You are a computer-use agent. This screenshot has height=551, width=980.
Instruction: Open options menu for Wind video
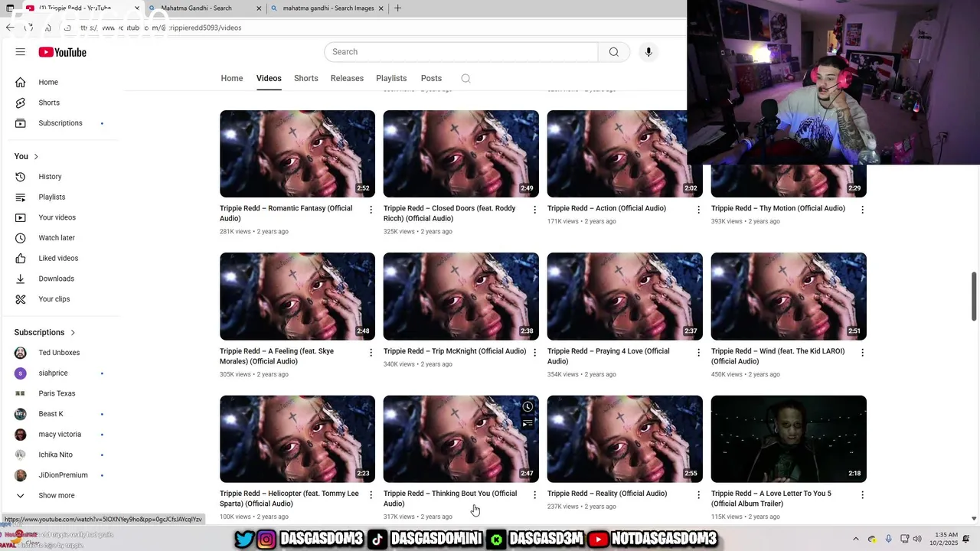[x=862, y=353]
